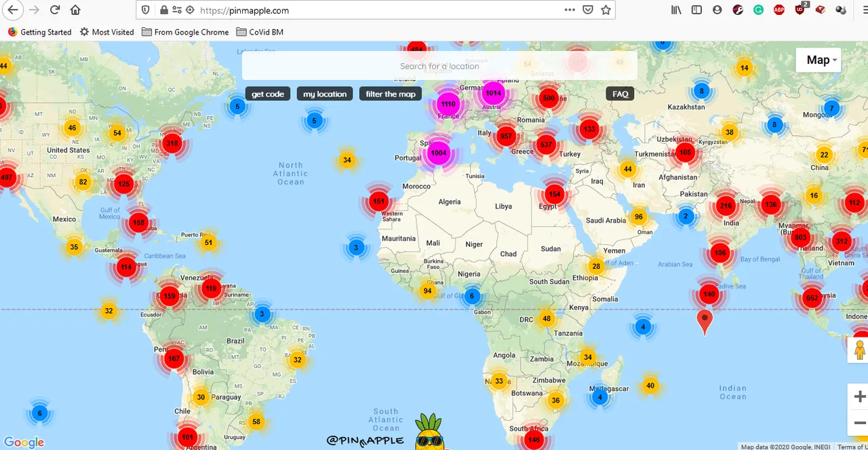This screenshot has width=868, height=450.
Task: Pick up the Street View pegman
Action: pos(859,350)
